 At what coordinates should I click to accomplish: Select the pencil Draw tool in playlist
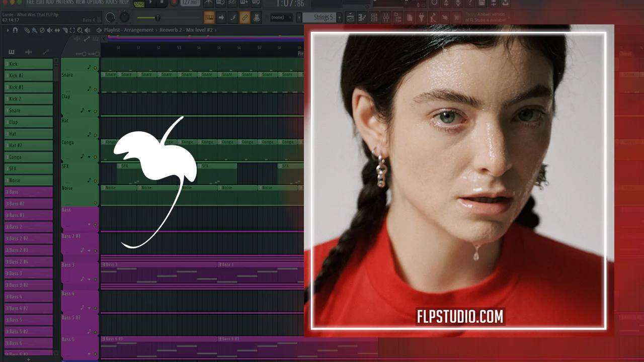coord(27,30)
